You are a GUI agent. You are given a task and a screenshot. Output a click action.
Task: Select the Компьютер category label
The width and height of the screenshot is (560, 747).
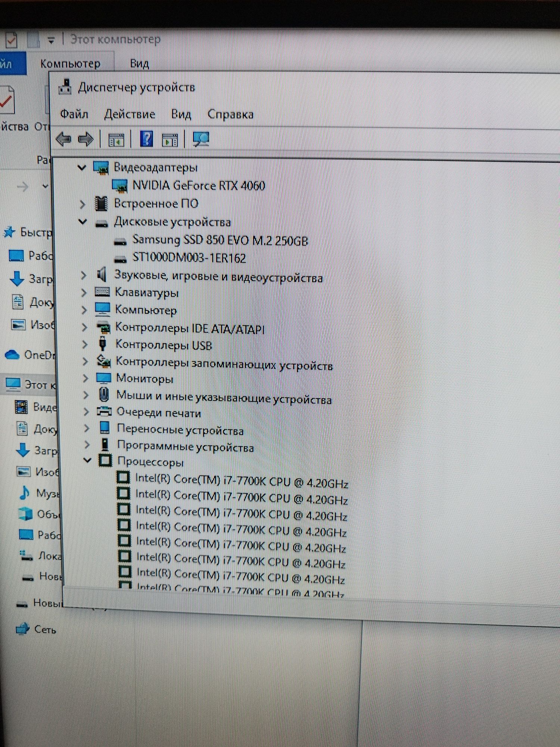coord(146,310)
